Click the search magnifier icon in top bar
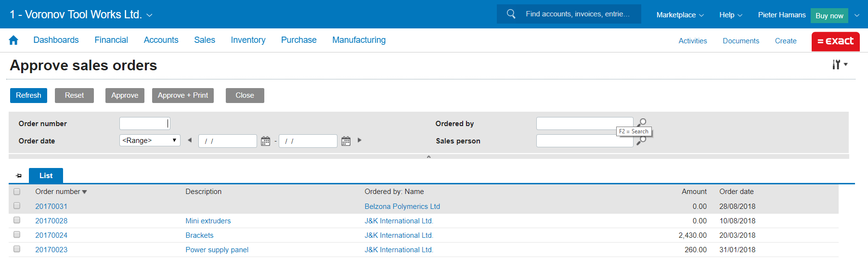This screenshot has width=868, height=258. [511, 14]
